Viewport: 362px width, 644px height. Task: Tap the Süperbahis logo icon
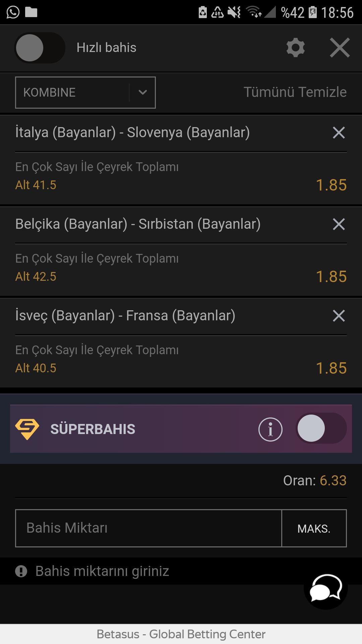tap(27, 429)
